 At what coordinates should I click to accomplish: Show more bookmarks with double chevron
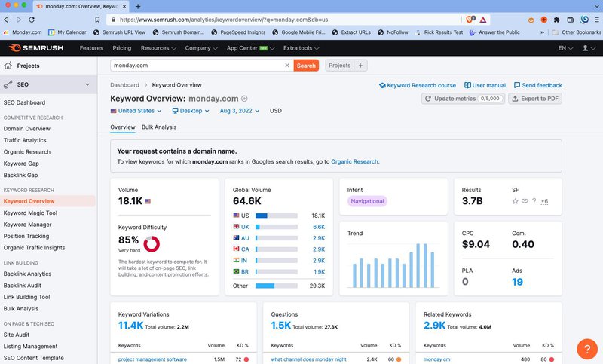[542, 32]
